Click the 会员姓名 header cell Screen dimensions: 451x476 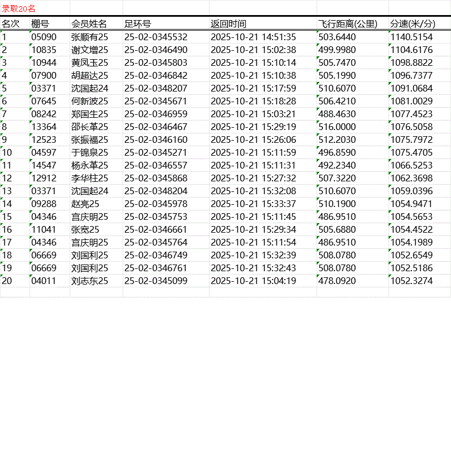(89, 24)
